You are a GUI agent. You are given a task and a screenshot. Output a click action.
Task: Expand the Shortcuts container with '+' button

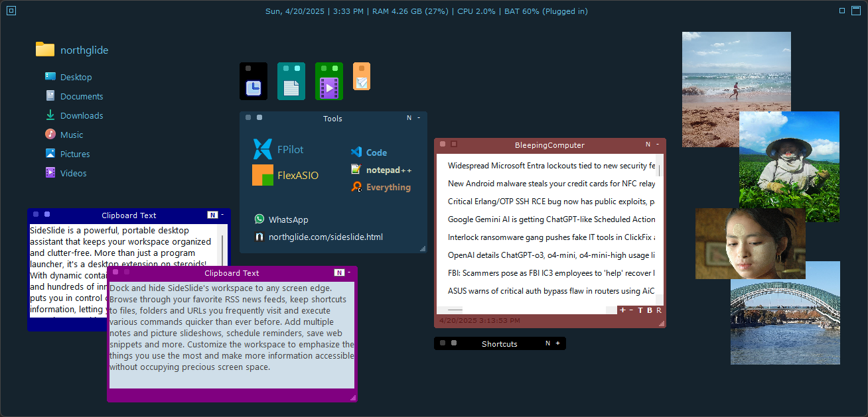[557, 343]
